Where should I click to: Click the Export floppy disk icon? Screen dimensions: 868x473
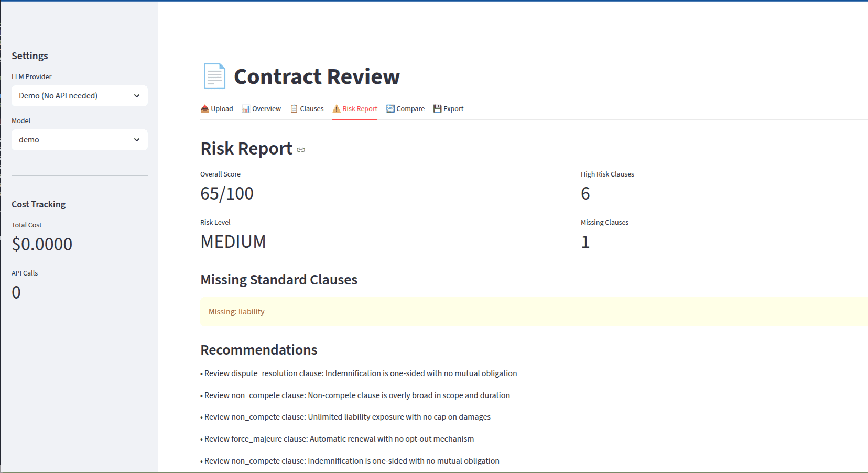point(437,108)
